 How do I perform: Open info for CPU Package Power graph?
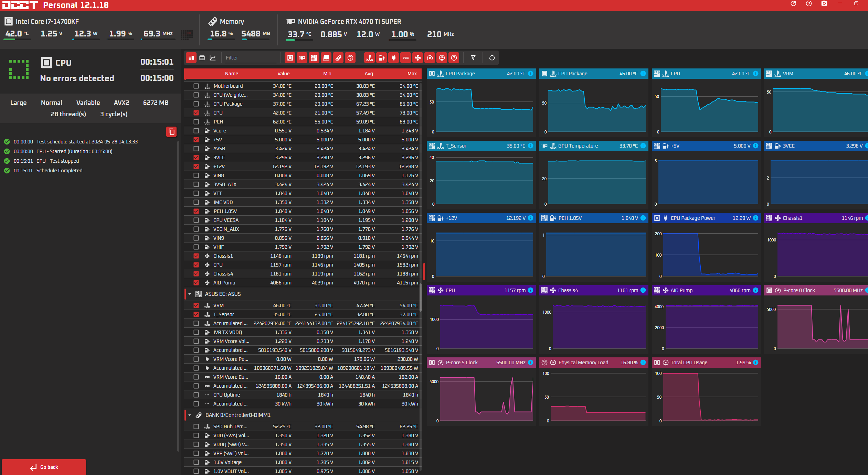pos(755,218)
